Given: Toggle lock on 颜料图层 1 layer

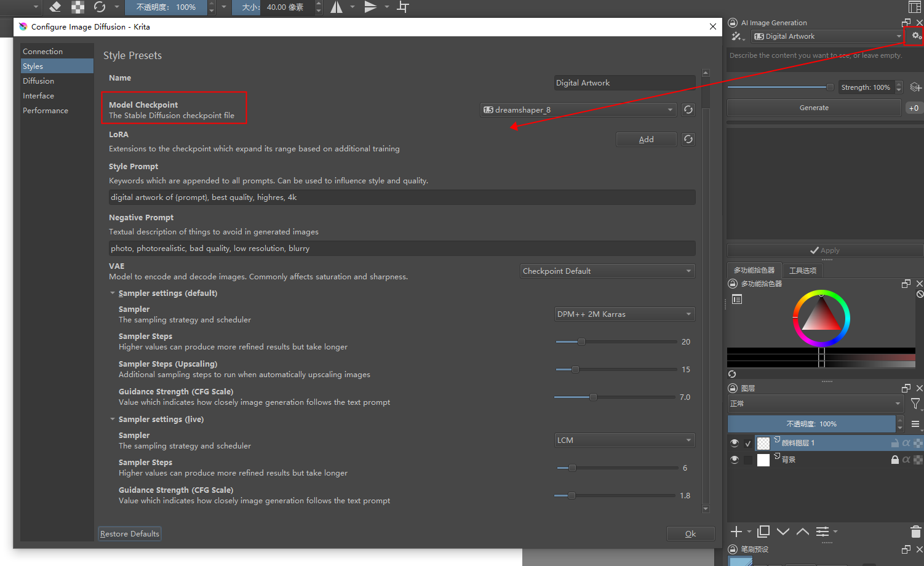Looking at the screenshot, I should click(895, 443).
